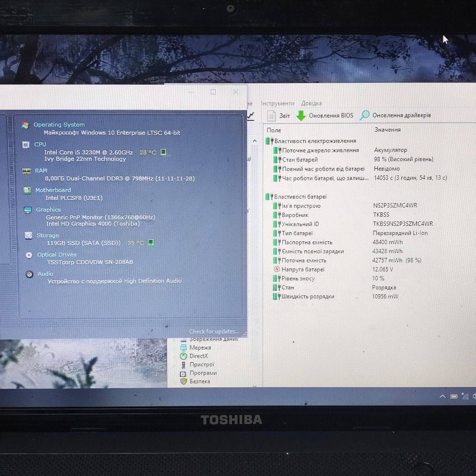The image size is (476, 476).
Task: Open the Інструменти menu in AIDA64
Action: [277, 103]
